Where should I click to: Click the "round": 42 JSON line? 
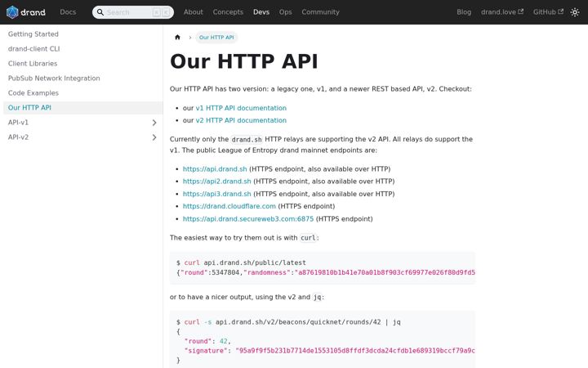click(x=207, y=341)
